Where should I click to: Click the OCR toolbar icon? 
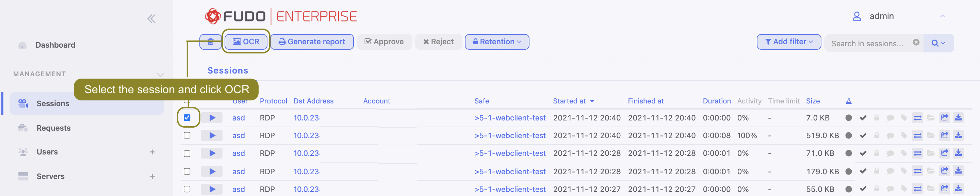pos(246,42)
